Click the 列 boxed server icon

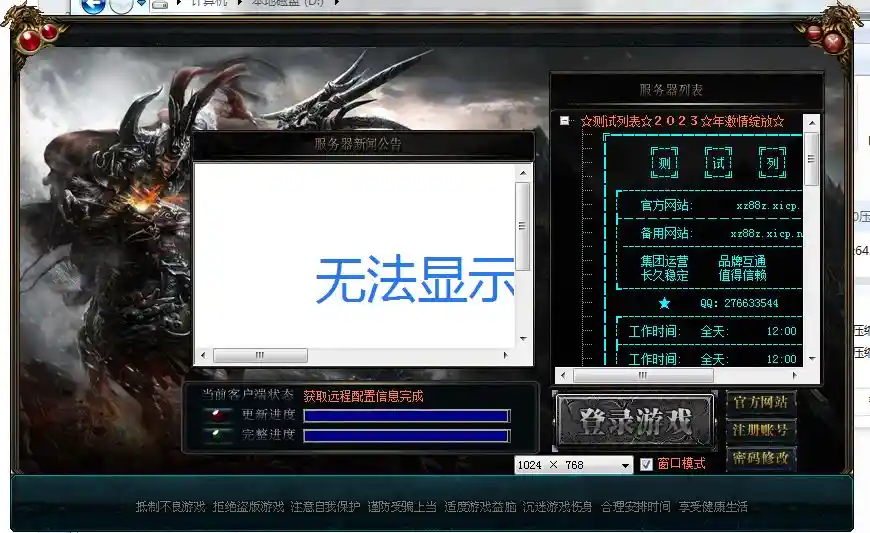[772, 163]
